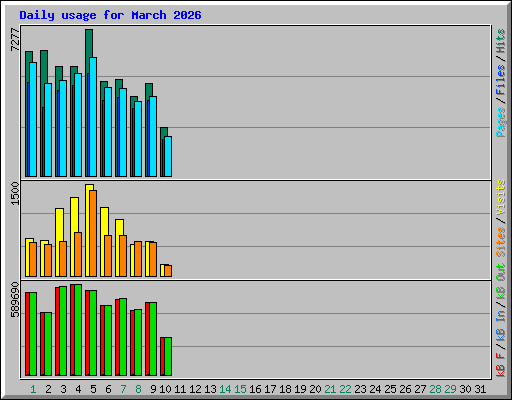Click day label '10' on the date axis
512x400 pixels.
pyautogui.click(x=165, y=389)
